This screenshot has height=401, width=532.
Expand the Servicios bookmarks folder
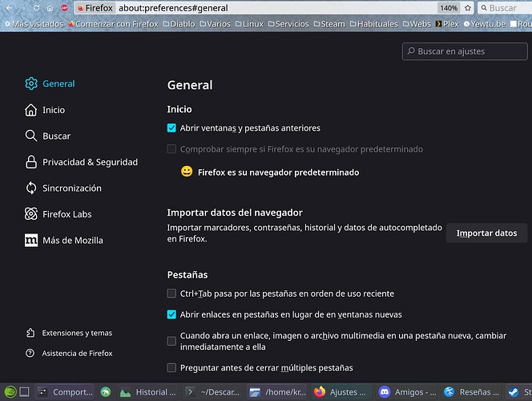coord(288,24)
